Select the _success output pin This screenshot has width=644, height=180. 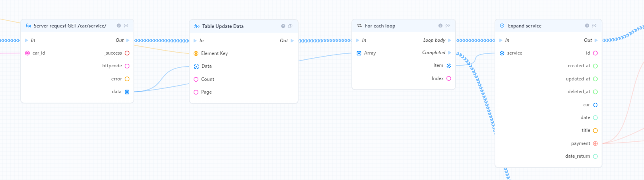127,53
